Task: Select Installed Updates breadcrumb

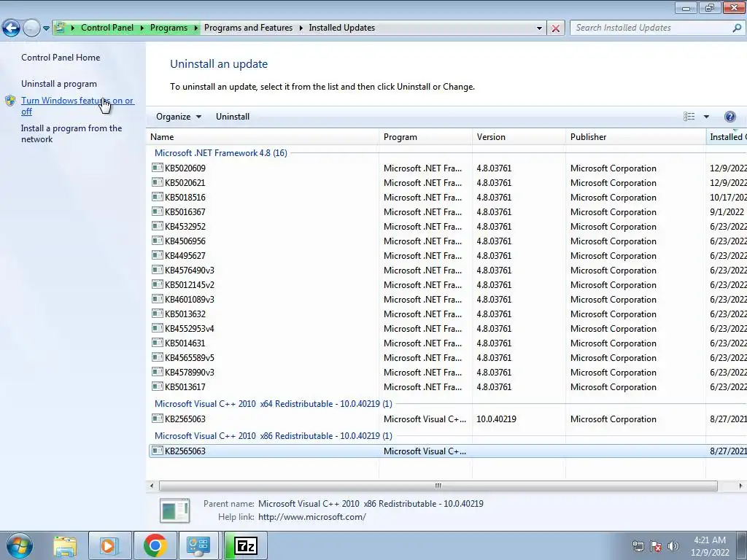Action: [341, 28]
